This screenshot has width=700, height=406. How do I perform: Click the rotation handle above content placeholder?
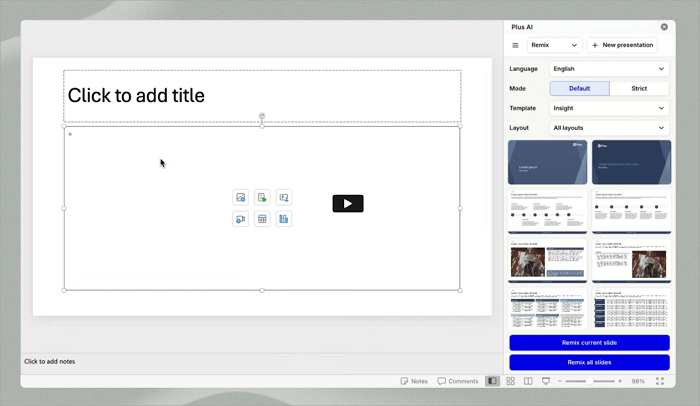pos(262,116)
